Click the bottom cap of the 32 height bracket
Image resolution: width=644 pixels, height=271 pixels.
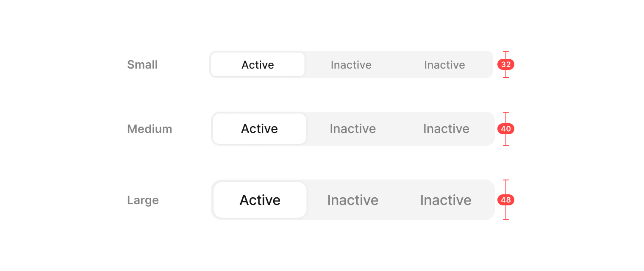[x=506, y=77]
